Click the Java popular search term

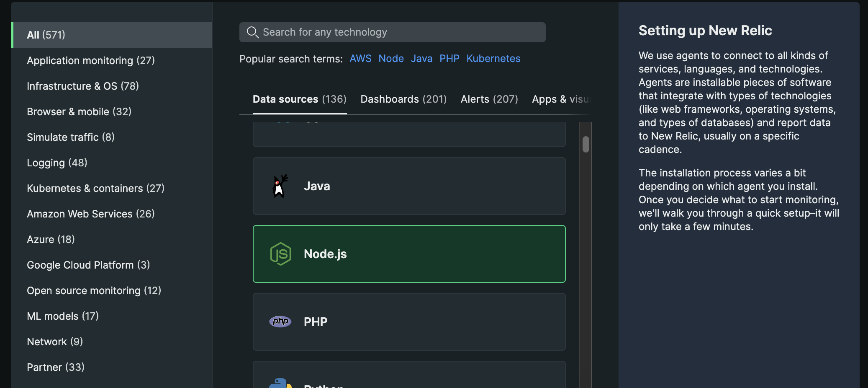click(421, 59)
